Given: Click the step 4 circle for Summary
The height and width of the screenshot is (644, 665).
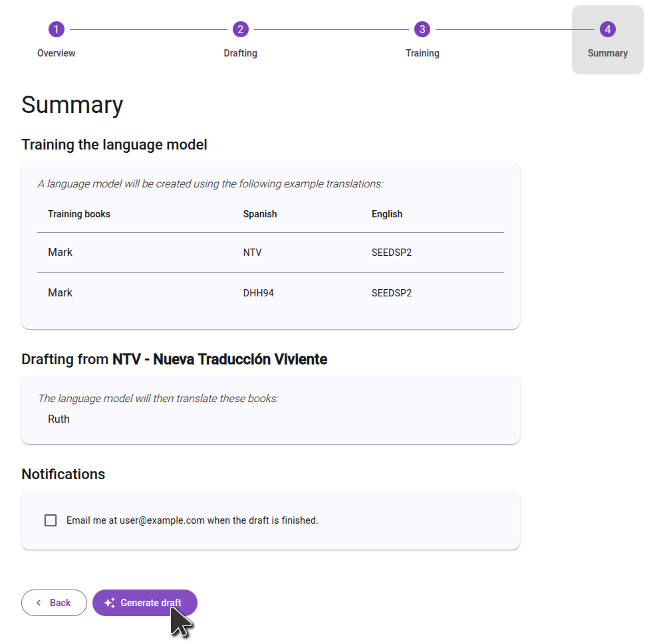Looking at the screenshot, I should click(607, 29).
